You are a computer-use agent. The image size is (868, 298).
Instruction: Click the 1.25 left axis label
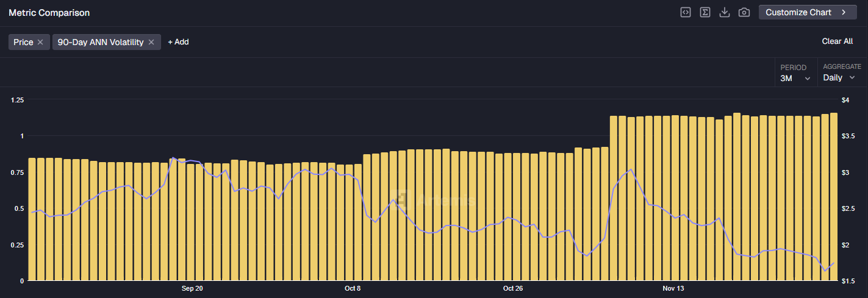point(17,100)
